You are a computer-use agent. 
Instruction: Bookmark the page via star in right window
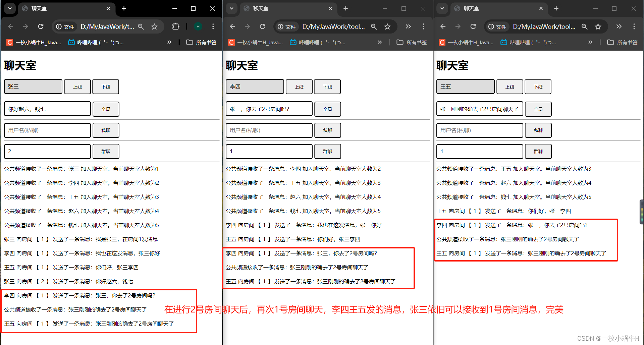point(598,26)
